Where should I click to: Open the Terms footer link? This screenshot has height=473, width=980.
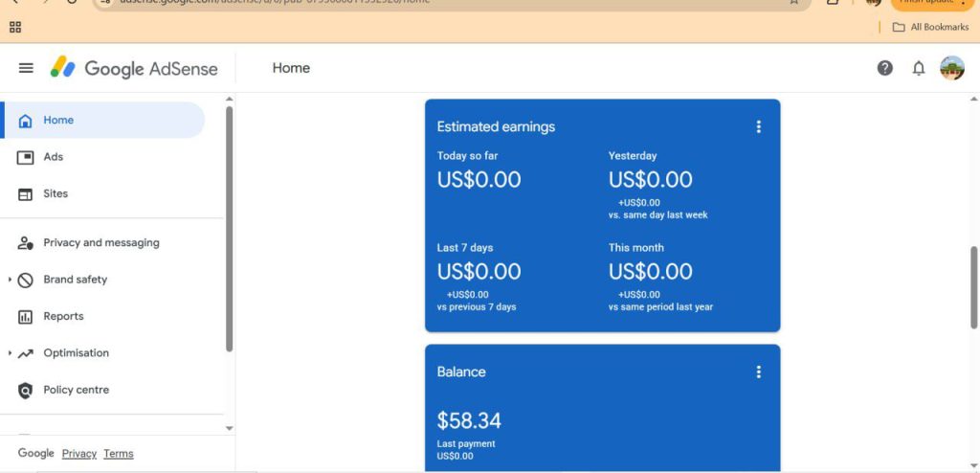coord(119,454)
